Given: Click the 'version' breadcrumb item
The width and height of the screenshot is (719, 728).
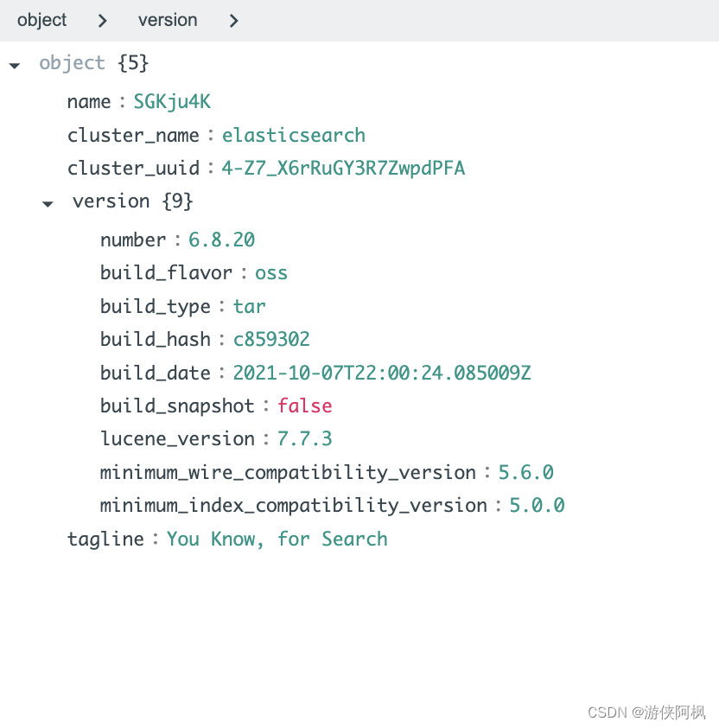Looking at the screenshot, I should click(x=168, y=20).
